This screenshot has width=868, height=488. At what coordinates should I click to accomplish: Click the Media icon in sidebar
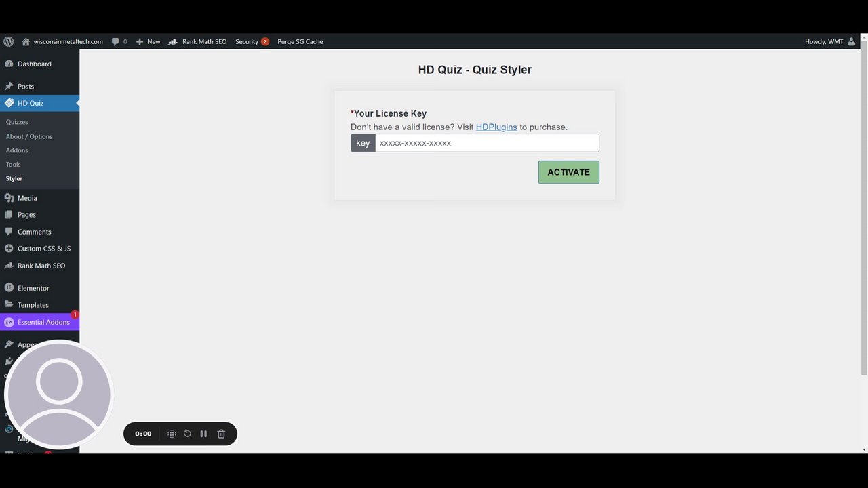pyautogui.click(x=9, y=198)
